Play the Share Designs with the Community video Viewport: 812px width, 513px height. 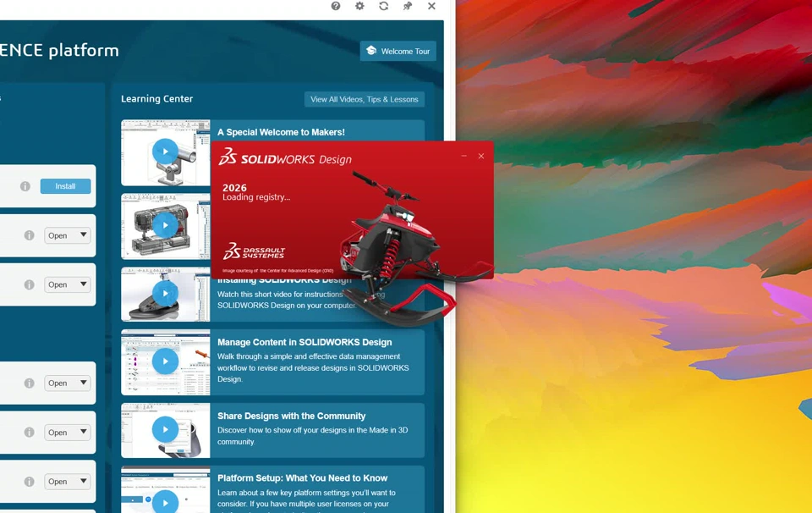[x=165, y=429]
